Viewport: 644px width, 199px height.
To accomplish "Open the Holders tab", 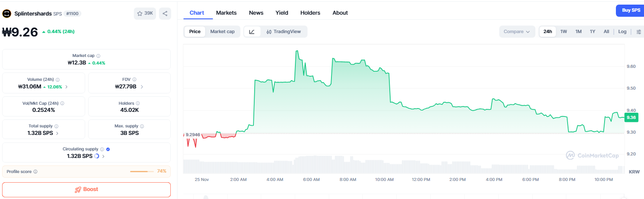I will click(310, 13).
